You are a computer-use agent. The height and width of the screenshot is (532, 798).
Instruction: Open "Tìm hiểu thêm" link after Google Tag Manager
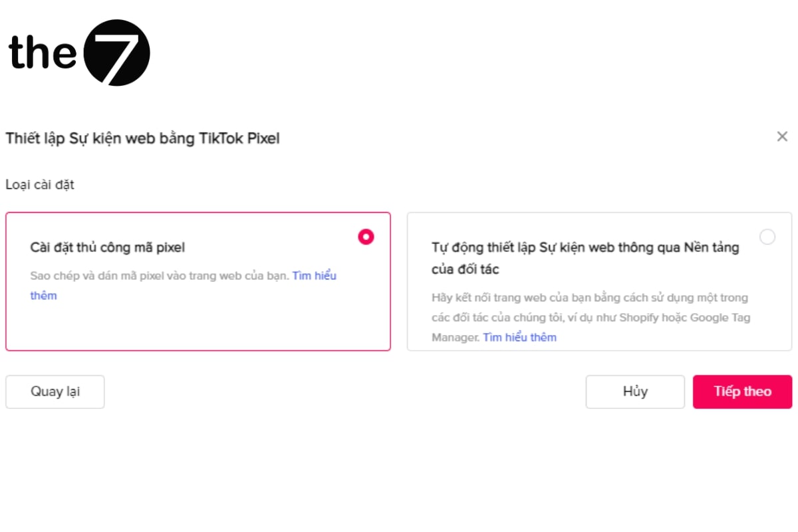(x=519, y=337)
